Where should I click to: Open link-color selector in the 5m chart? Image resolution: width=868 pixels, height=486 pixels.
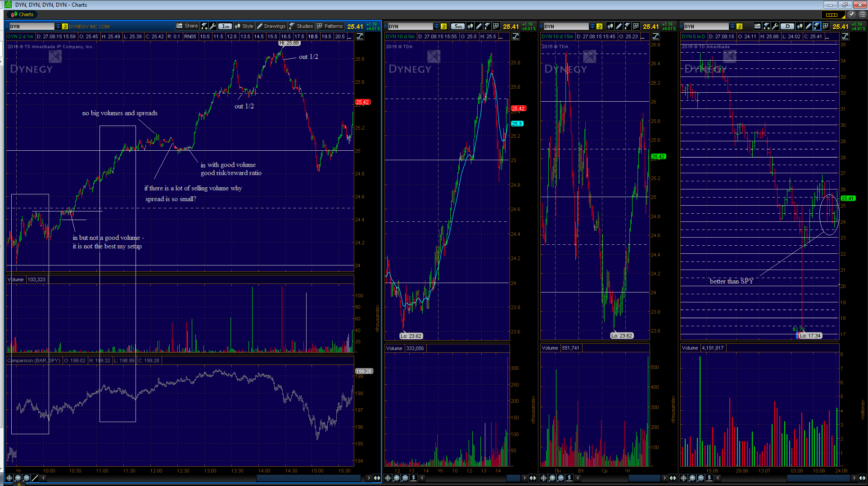coord(443,27)
